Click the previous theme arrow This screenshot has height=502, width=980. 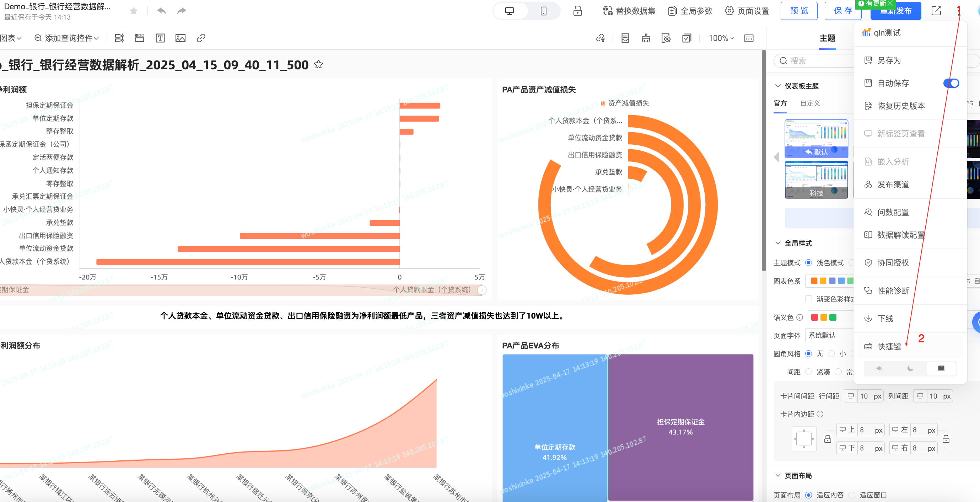tap(776, 157)
